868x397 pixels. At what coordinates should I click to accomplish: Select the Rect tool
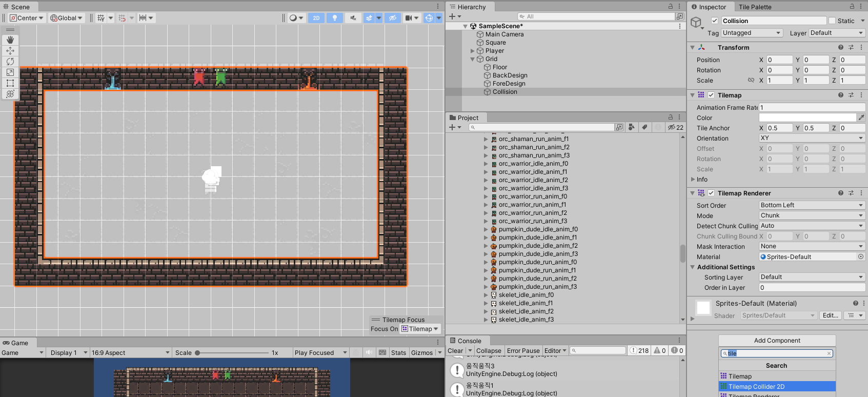10,83
